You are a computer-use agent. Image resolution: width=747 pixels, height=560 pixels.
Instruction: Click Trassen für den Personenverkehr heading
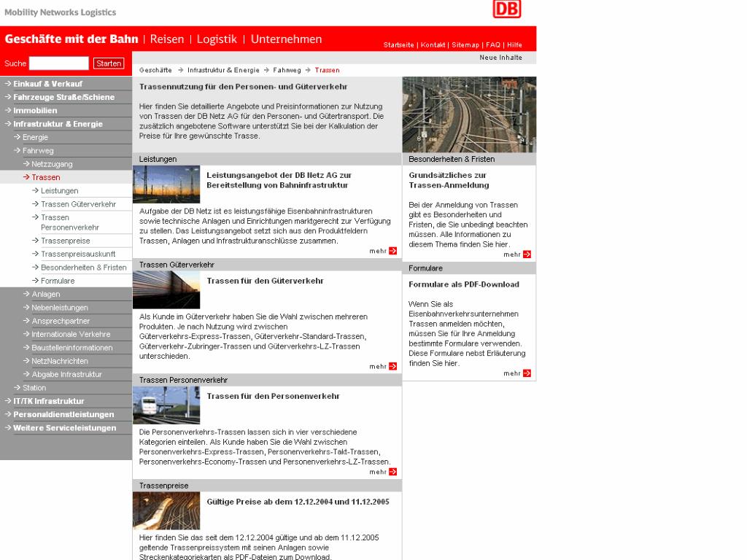point(273,396)
